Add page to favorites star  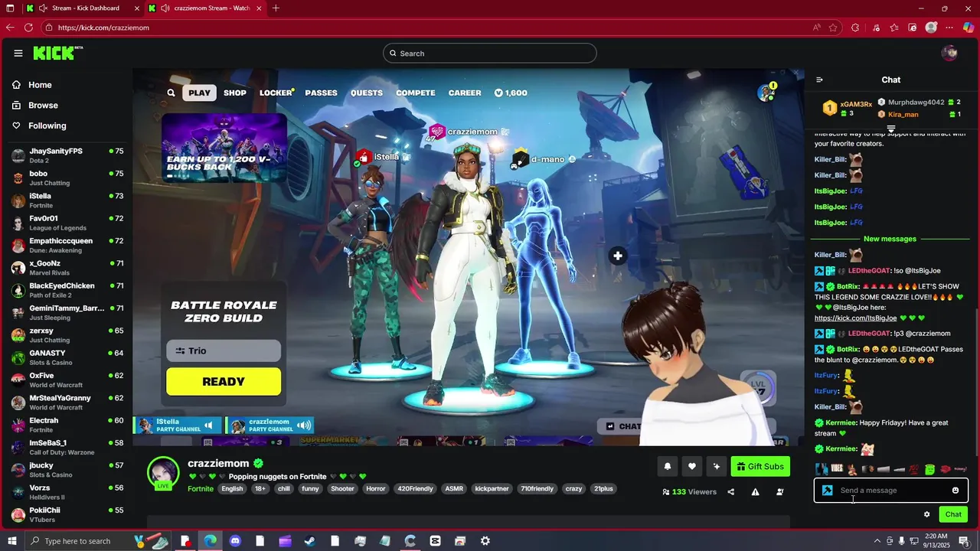tap(833, 28)
